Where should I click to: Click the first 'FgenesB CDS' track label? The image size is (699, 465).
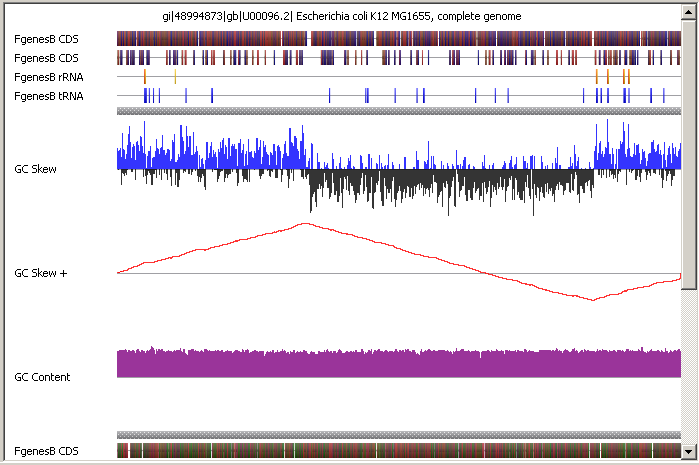[46, 39]
